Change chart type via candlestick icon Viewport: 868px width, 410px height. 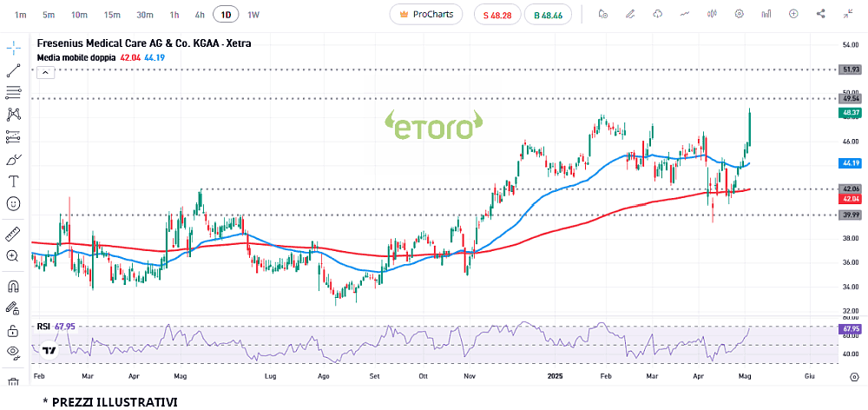[712, 15]
